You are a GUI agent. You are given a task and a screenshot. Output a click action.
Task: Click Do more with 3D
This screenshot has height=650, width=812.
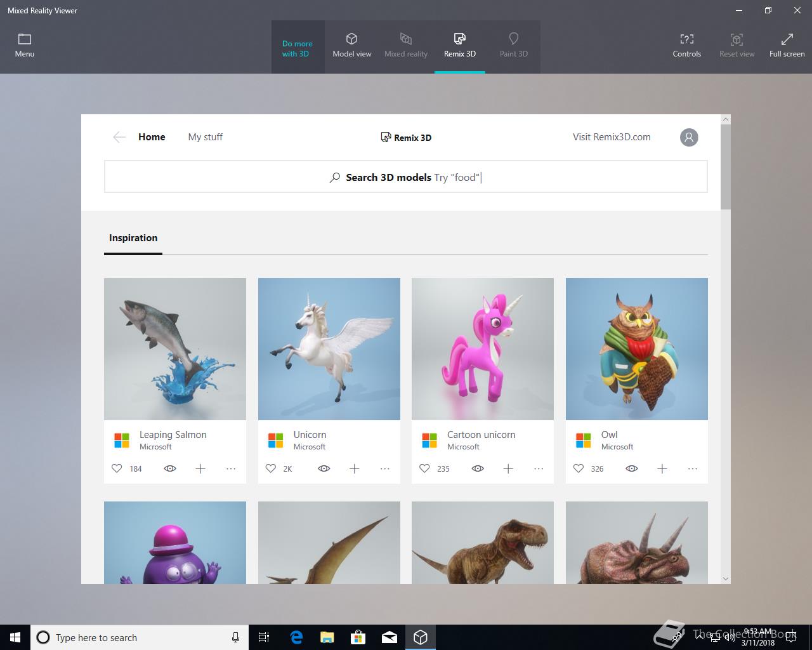(298, 48)
